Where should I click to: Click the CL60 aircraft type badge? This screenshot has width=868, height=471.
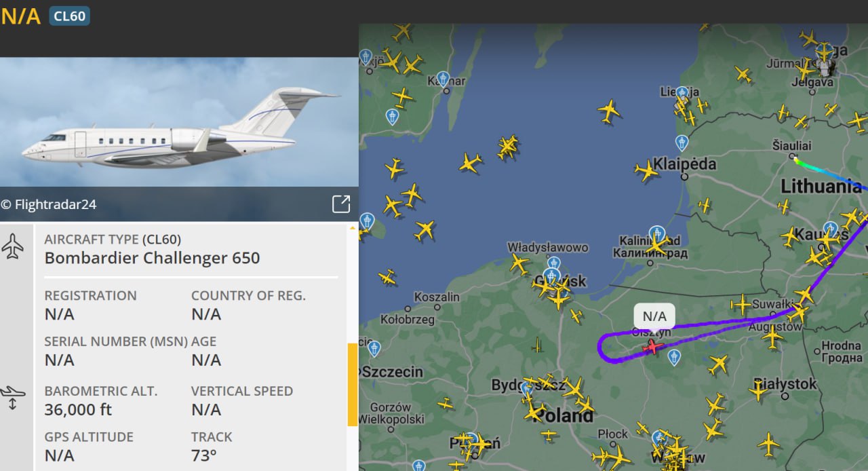point(69,16)
